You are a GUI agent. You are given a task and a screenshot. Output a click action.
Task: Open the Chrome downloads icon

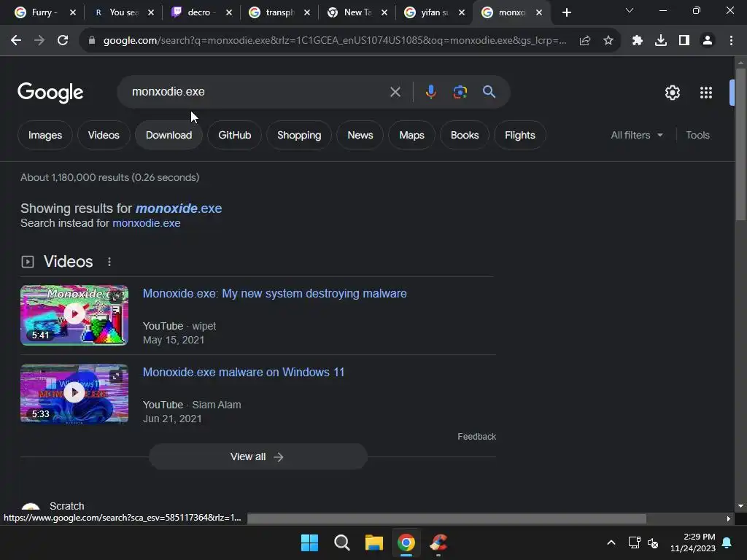tap(661, 41)
